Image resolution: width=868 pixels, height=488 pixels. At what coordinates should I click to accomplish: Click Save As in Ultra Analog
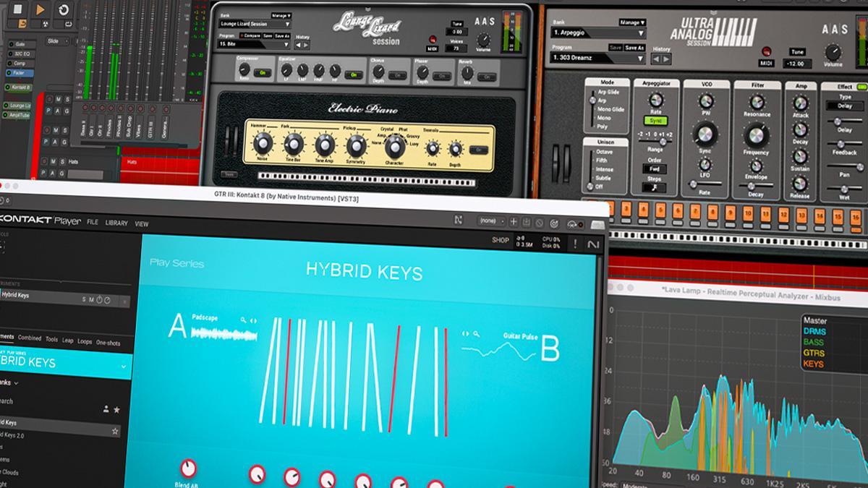click(634, 48)
